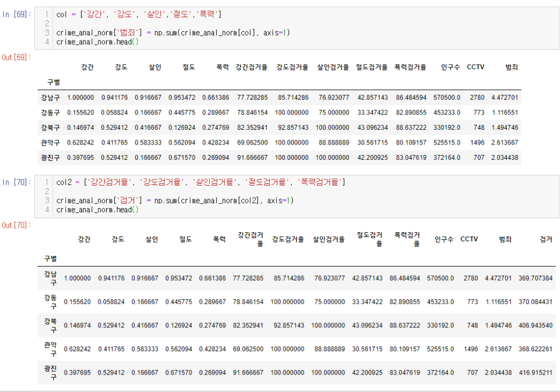Screen dimensions: 560x392
Task: Collapse output by clicking Out[70] prompt
Action: point(16,225)
